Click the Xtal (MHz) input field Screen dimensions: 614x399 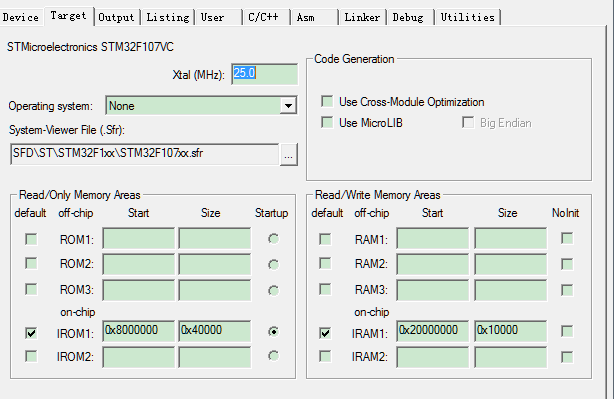(x=264, y=74)
